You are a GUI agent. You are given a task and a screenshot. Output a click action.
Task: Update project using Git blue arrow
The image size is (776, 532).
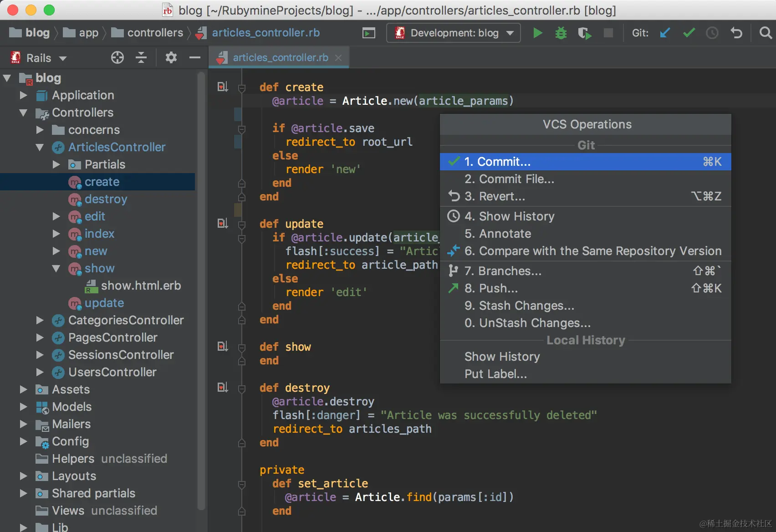(x=665, y=33)
